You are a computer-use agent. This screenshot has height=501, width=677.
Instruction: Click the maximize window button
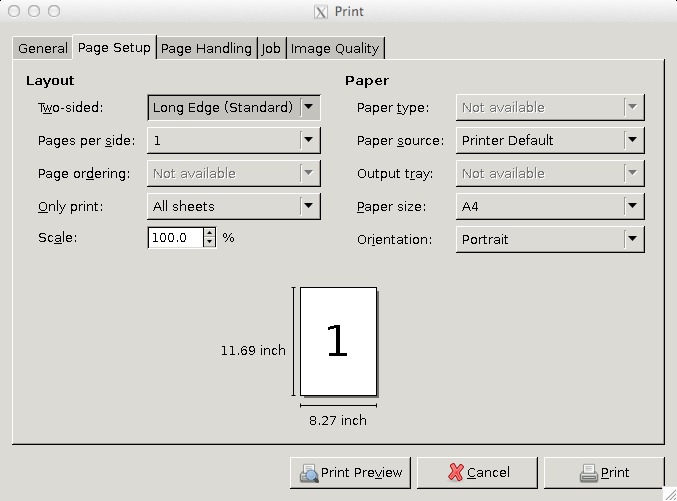click(54, 11)
